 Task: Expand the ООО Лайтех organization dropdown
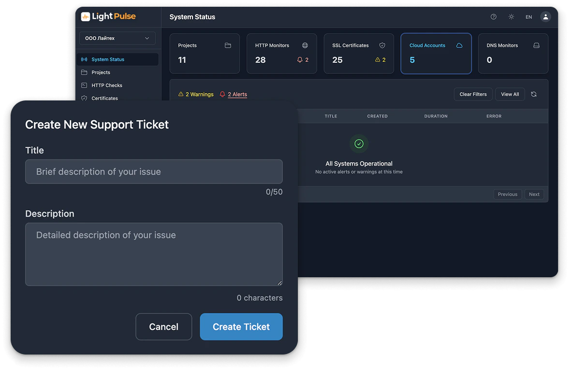[x=117, y=38]
